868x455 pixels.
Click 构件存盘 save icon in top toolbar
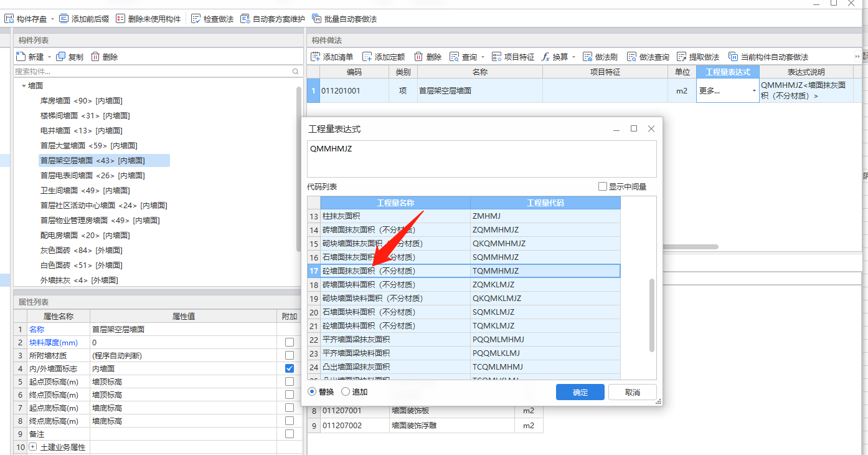point(9,19)
